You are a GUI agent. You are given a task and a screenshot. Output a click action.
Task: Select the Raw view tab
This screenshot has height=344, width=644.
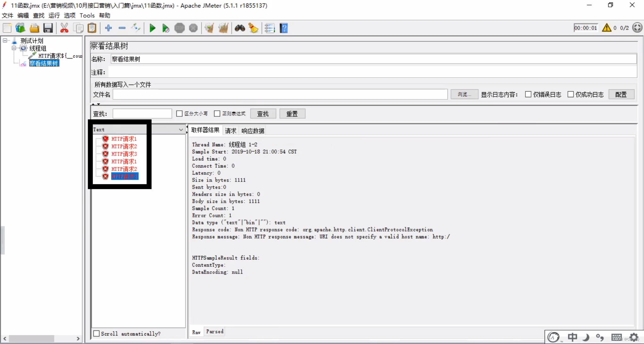tap(196, 332)
